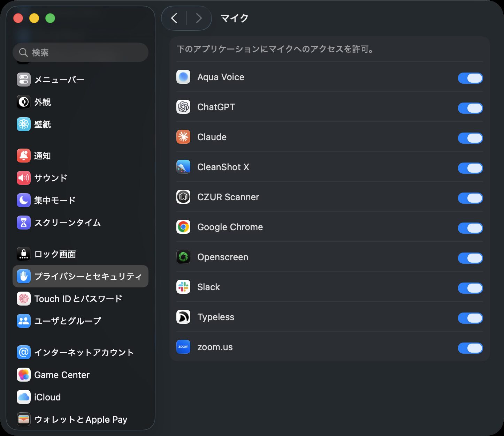The image size is (504, 436).
Task: Open 外観 settings pane
Action: [x=81, y=102]
